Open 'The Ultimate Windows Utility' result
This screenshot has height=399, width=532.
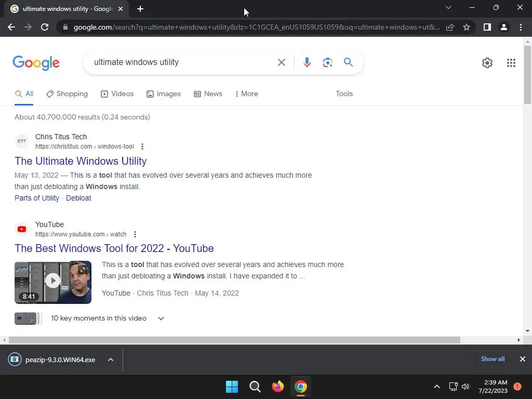(81, 161)
